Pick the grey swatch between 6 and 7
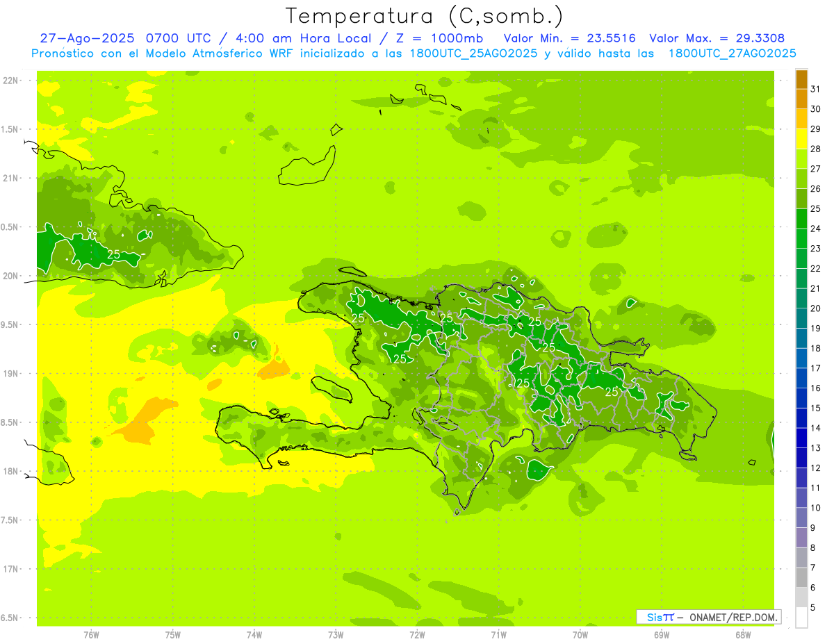834x644 pixels. pyautogui.click(x=801, y=577)
